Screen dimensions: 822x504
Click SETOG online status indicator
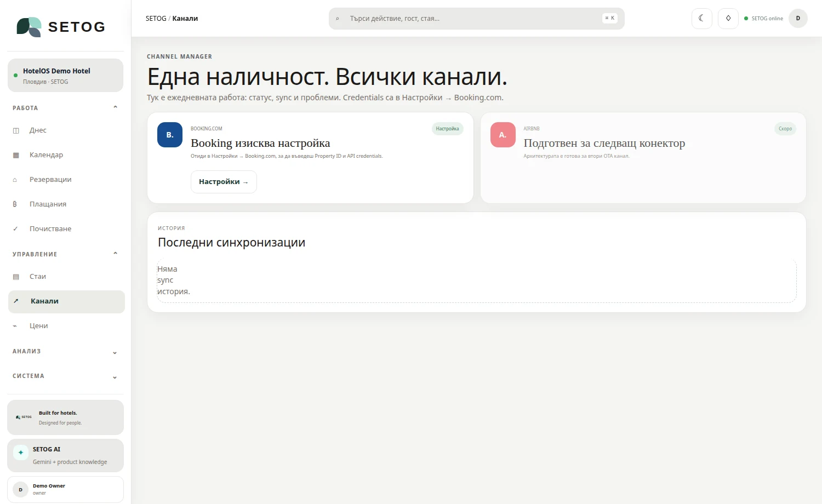tap(763, 19)
